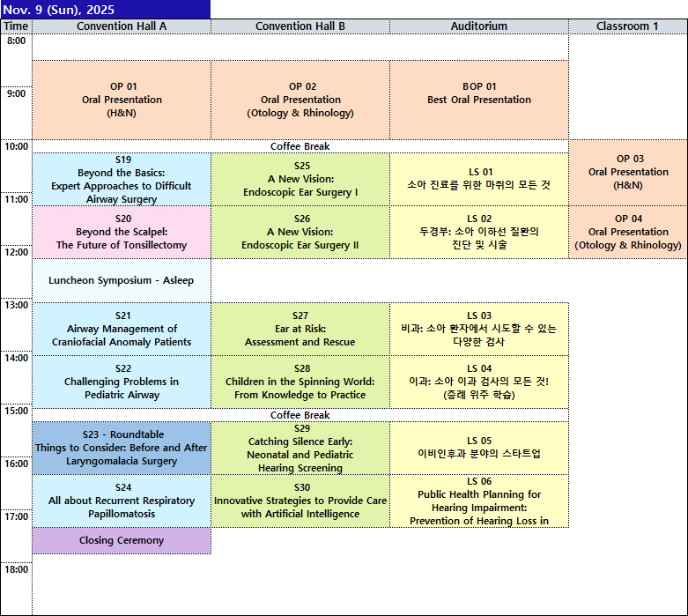Open S23 Roundtable Laryngomalacia Surgery session
The height and width of the screenshot is (616, 688).
(x=122, y=448)
